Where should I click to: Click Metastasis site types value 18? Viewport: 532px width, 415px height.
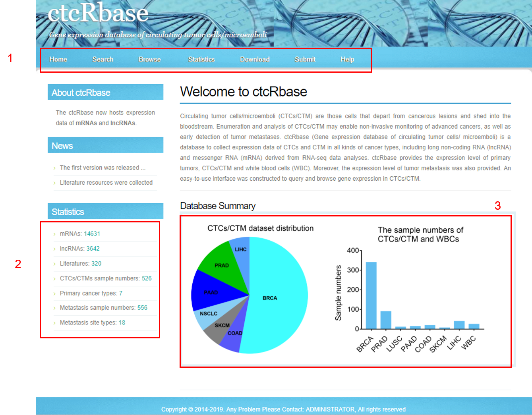[x=122, y=322]
